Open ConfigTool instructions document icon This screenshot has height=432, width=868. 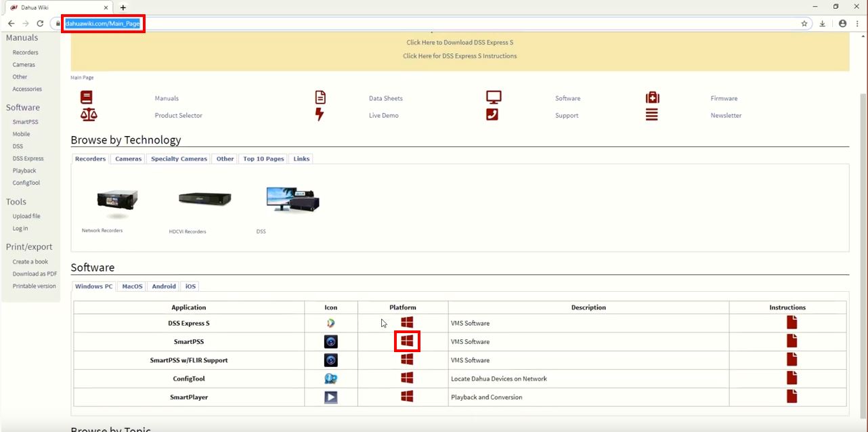tap(791, 378)
